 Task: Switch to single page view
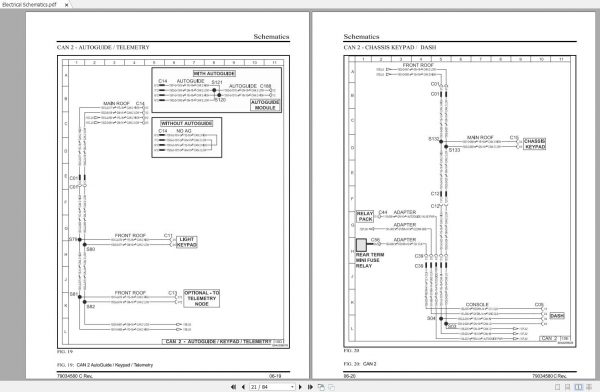tap(558, 387)
